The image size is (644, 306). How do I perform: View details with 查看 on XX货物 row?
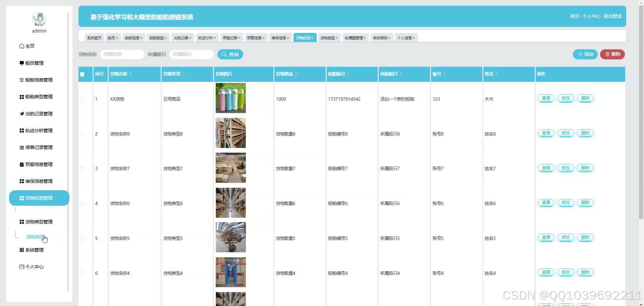tap(546, 98)
